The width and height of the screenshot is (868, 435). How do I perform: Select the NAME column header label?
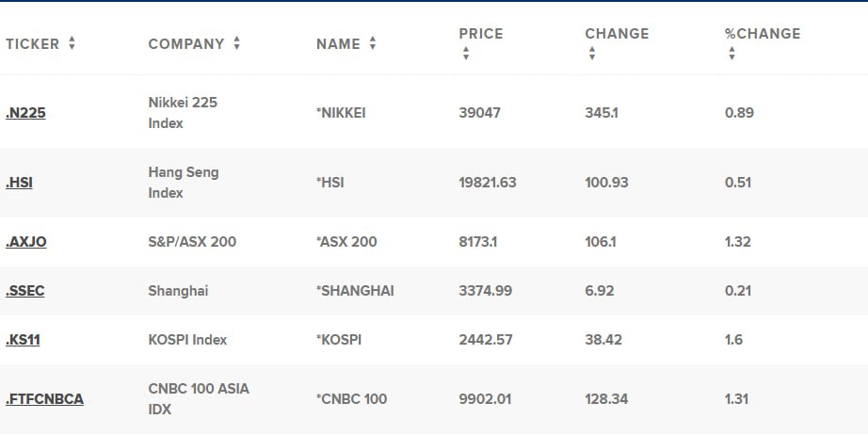tap(338, 43)
